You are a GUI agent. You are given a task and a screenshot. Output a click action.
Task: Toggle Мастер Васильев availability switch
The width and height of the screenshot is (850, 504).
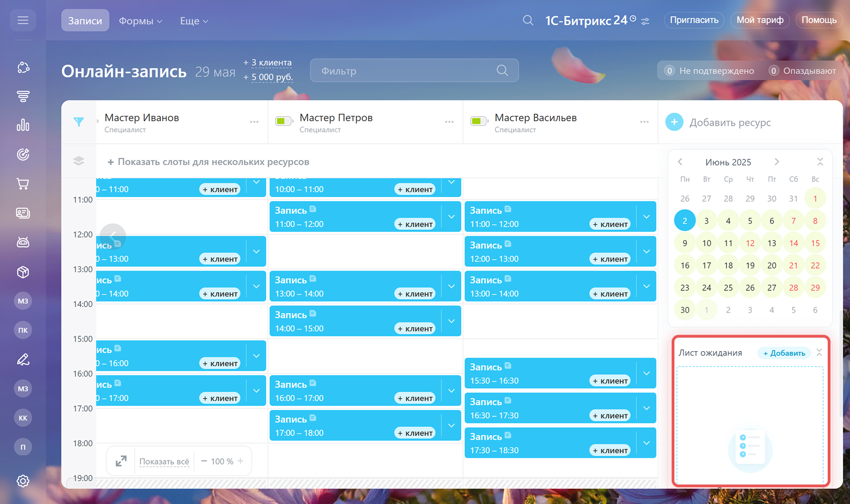[x=479, y=122]
